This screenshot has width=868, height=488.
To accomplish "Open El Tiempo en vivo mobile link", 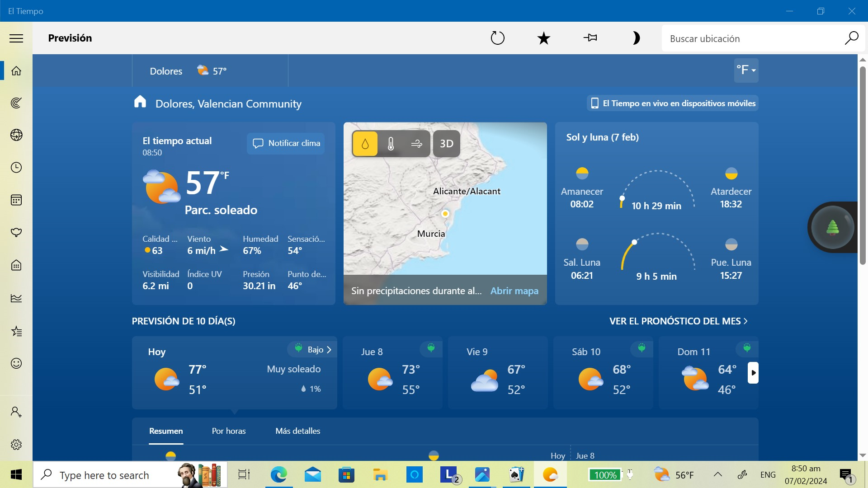I will [x=673, y=103].
